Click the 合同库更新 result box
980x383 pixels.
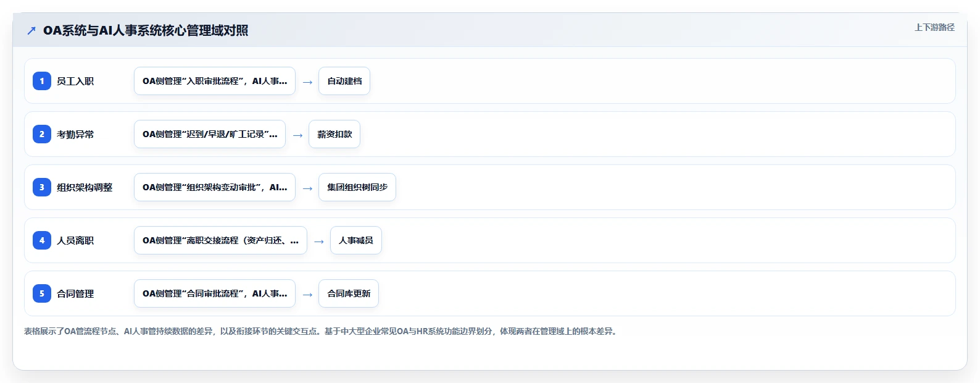click(349, 293)
